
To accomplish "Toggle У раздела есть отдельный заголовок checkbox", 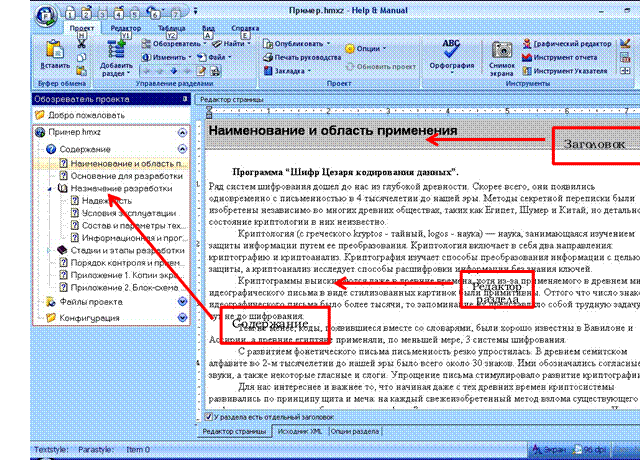I will (209, 417).
